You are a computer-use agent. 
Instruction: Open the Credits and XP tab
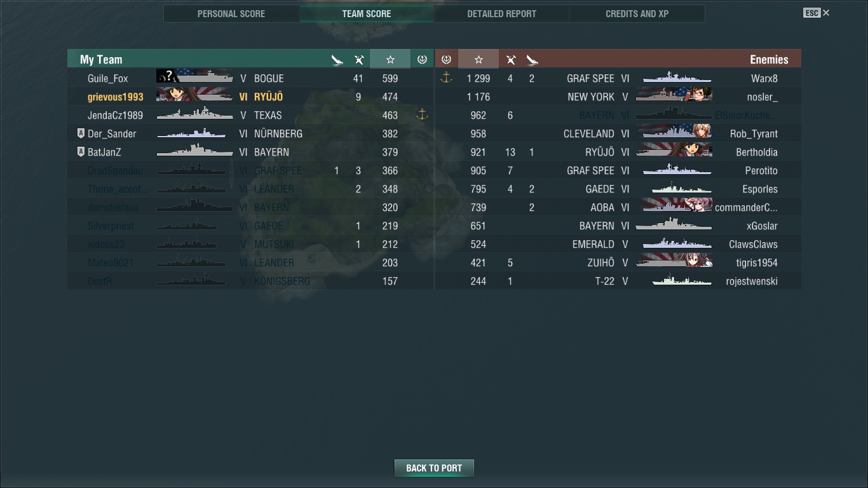637,13
